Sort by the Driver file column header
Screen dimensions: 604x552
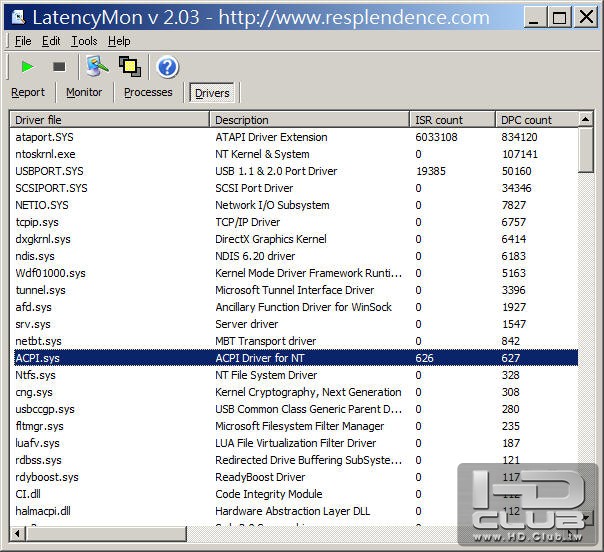[110, 120]
